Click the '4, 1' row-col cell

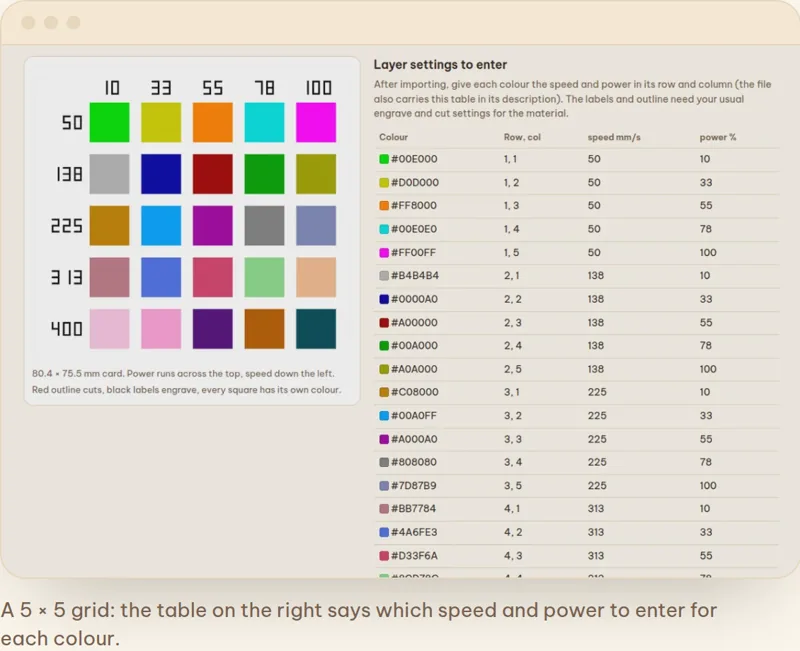point(512,509)
